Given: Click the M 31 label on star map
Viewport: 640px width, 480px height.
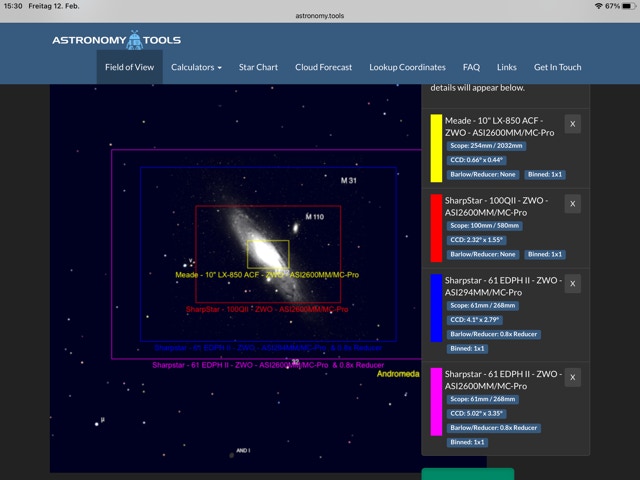Looking at the screenshot, I should 349,180.
